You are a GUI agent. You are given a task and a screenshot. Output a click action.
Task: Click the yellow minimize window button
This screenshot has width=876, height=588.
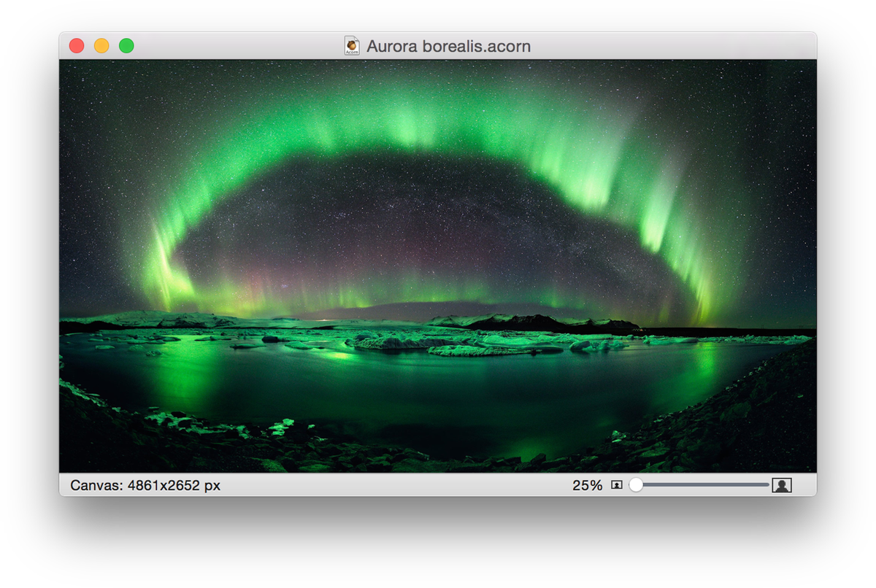click(x=101, y=45)
